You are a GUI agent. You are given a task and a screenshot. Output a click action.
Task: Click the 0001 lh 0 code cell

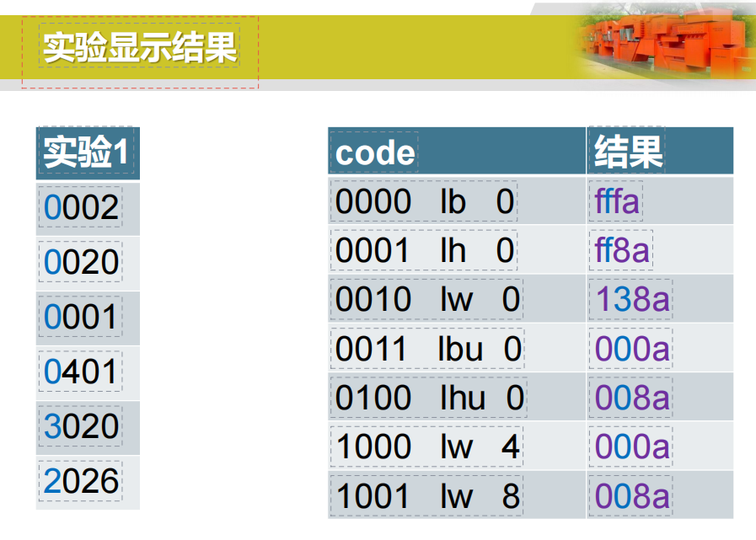click(423, 251)
